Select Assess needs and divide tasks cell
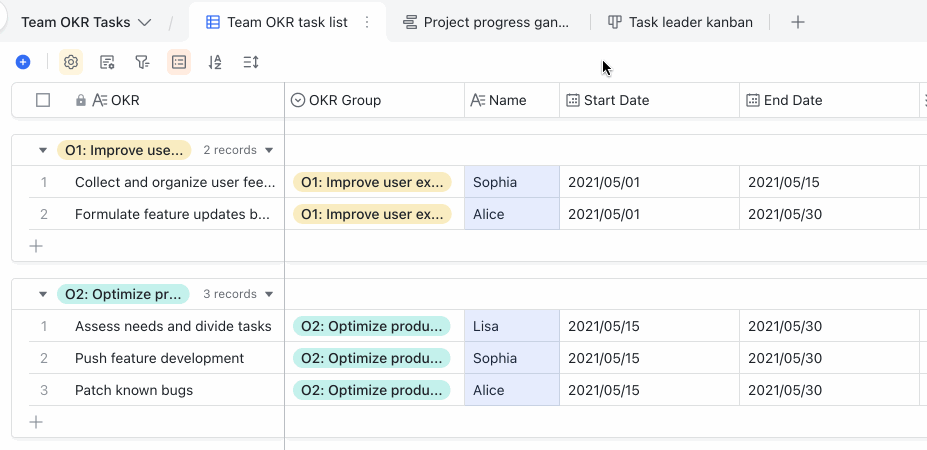 click(175, 326)
